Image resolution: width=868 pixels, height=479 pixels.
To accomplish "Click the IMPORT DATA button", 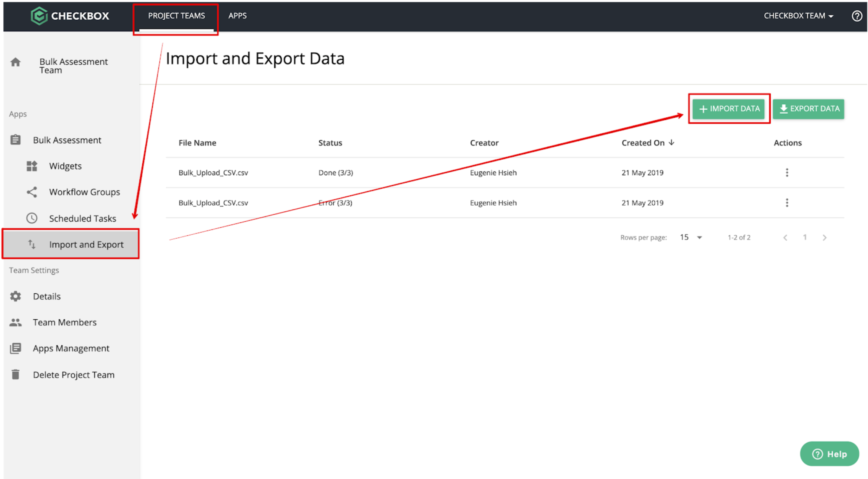I will (728, 109).
